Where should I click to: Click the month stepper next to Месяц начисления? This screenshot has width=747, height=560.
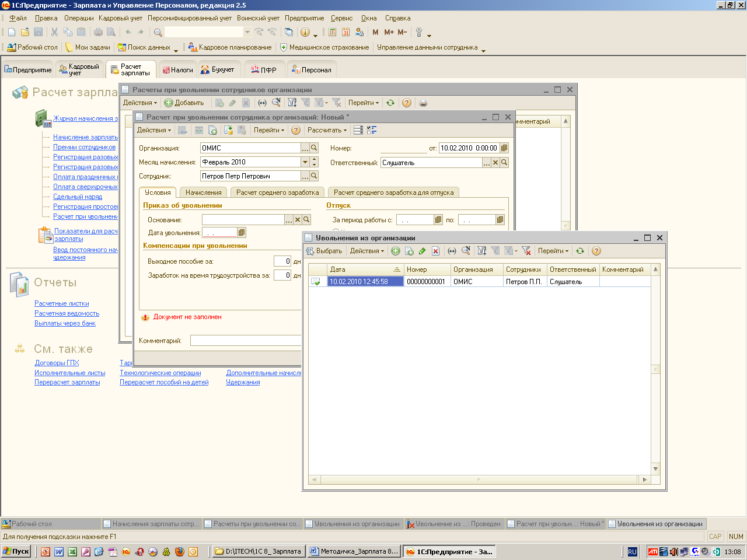click(314, 162)
